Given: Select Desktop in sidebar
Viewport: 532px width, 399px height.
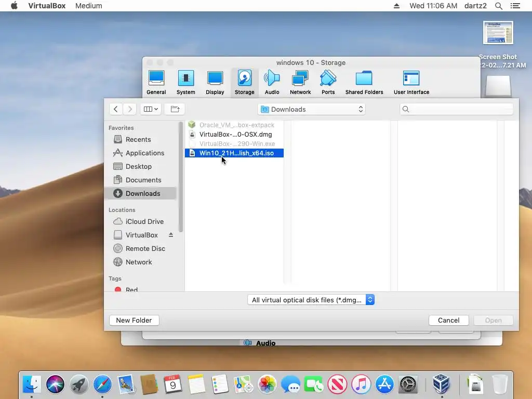Looking at the screenshot, I should (x=140, y=167).
